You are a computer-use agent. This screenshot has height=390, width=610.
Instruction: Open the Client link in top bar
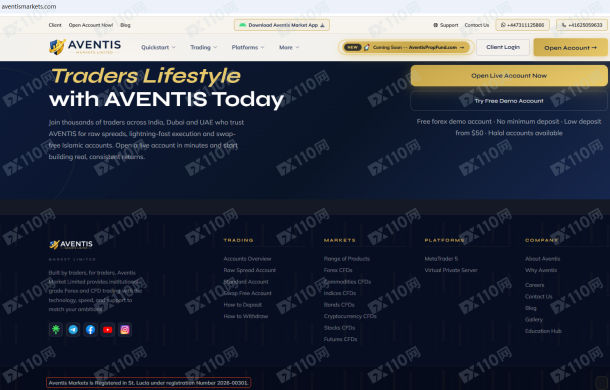[x=55, y=25]
